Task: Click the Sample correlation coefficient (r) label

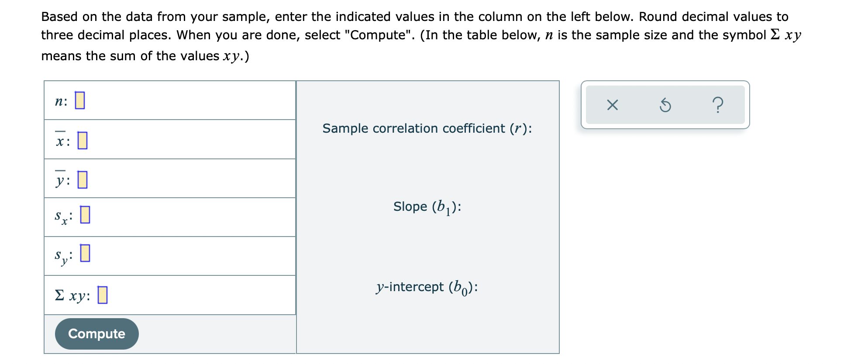Action: [x=427, y=128]
